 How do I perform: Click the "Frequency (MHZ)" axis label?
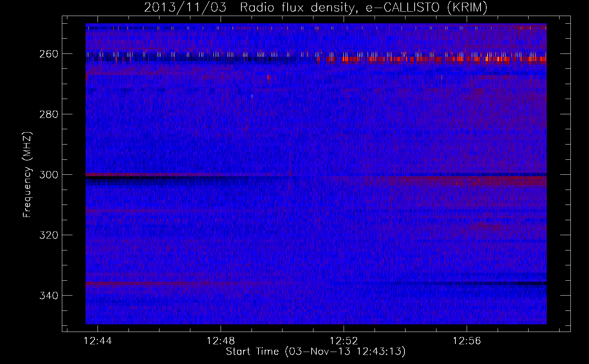pyautogui.click(x=27, y=175)
